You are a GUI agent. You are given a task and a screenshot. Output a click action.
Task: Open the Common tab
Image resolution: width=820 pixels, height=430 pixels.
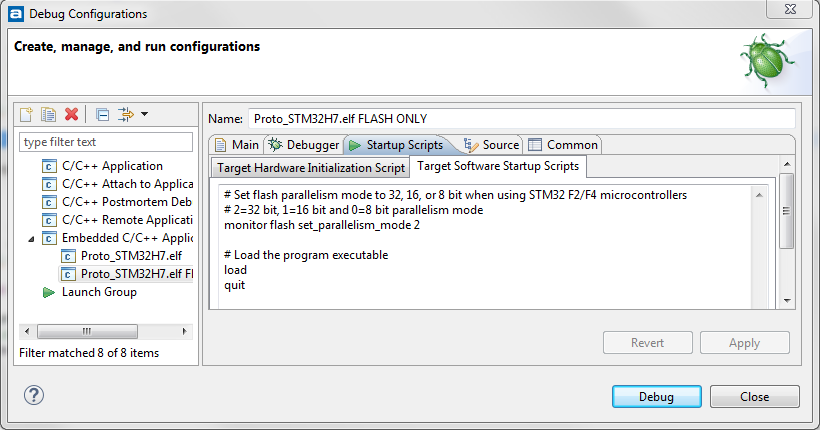point(563,145)
